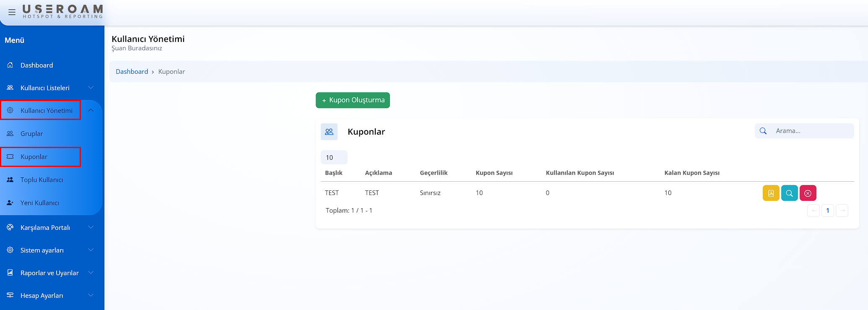The width and height of the screenshot is (868, 310).
Task: Click the red delete coupon icon
Action: [808, 193]
